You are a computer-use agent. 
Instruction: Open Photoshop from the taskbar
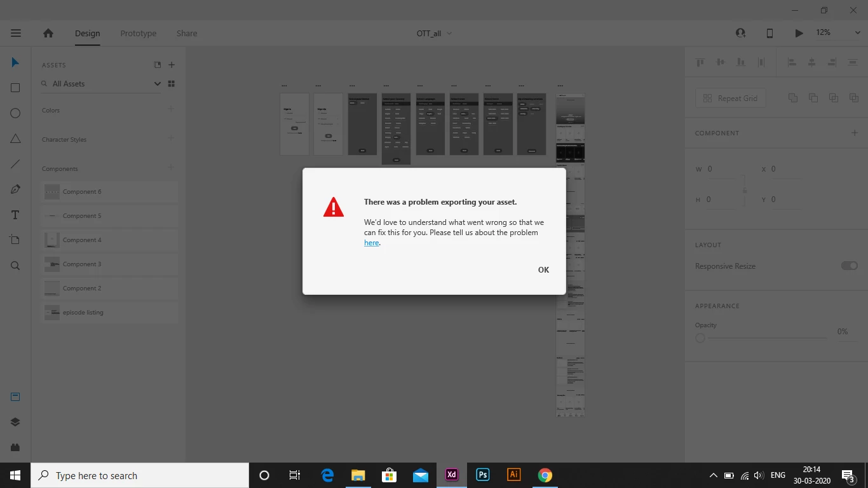click(x=483, y=475)
